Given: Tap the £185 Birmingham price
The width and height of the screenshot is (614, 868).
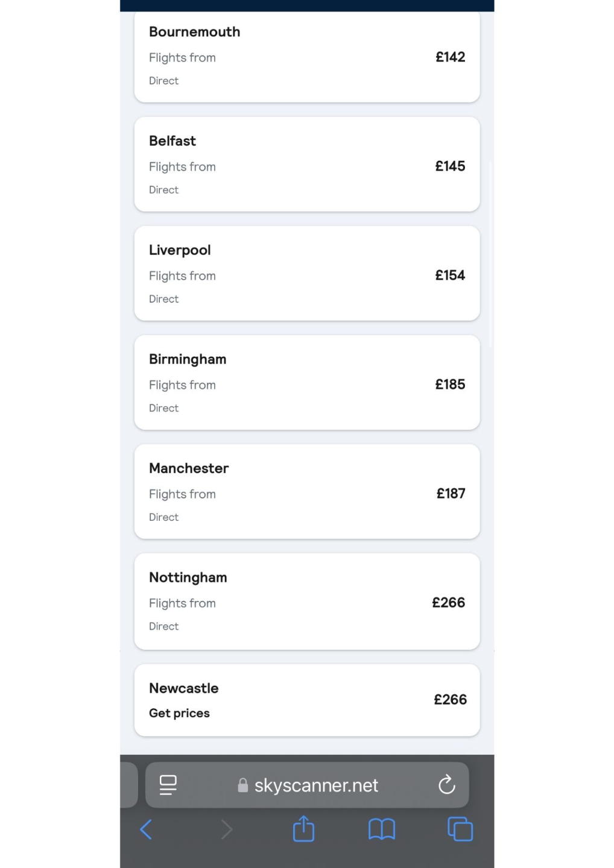Looking at the screenshot, I should point(450,385).
